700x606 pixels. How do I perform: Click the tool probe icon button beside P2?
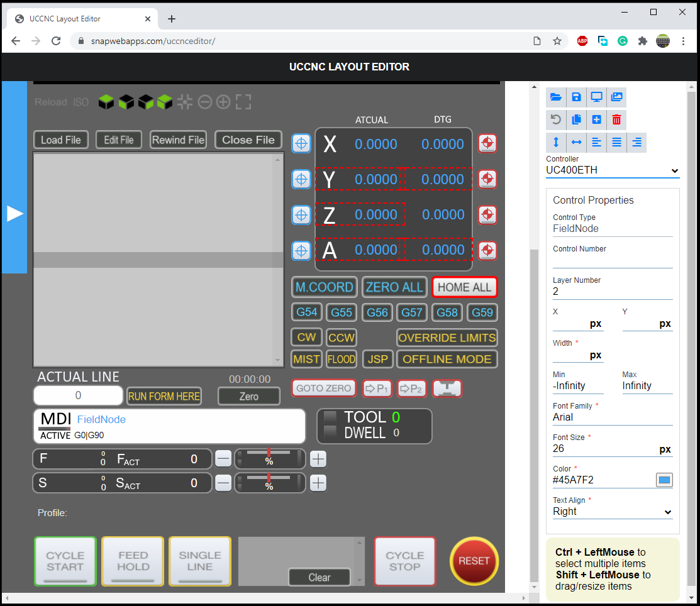pos(447,388)
